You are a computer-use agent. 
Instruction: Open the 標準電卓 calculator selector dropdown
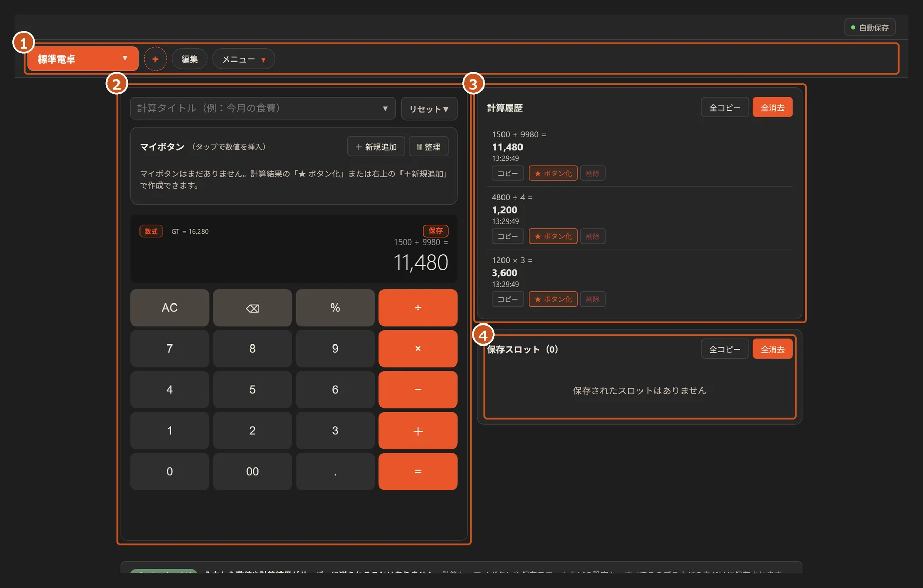point(83,59)
